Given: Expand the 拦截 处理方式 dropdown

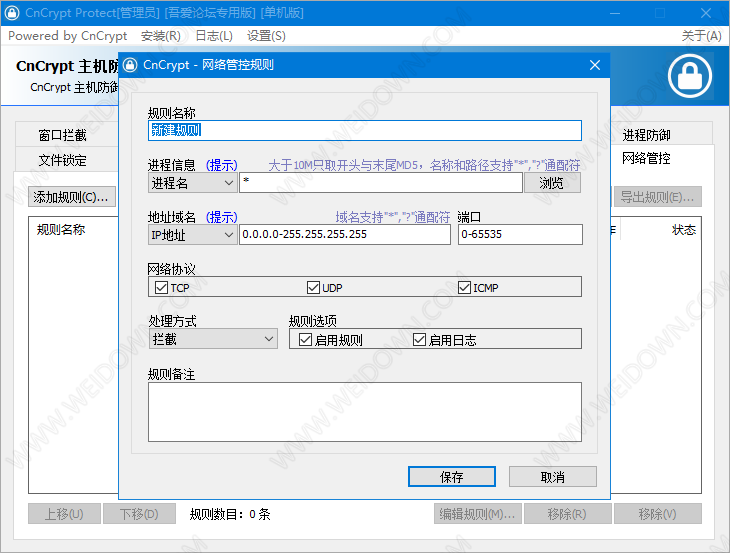Looking at the screenshot, I should pyautogui.click(x=213, y=339).
